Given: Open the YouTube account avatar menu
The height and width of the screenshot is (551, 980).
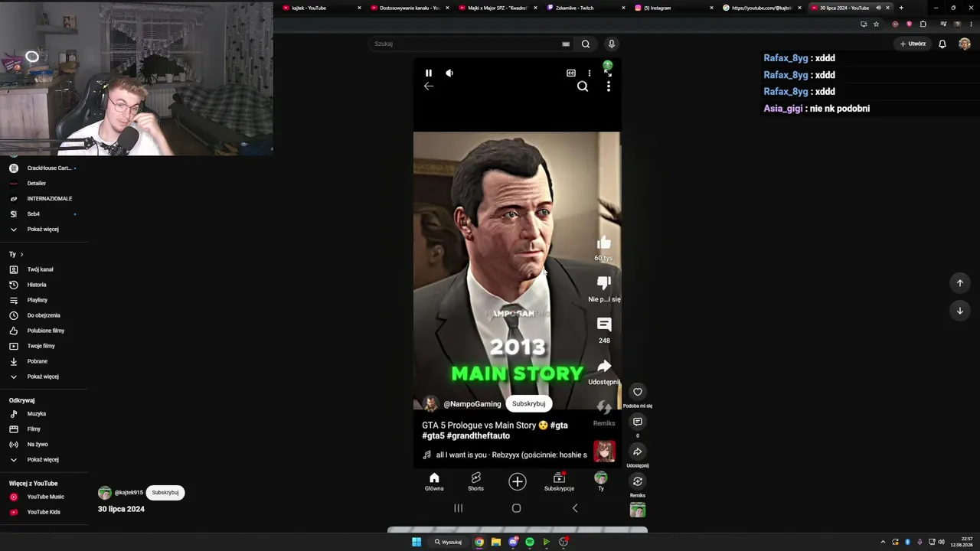Looking at the screenshot, I should coord(965,44).
